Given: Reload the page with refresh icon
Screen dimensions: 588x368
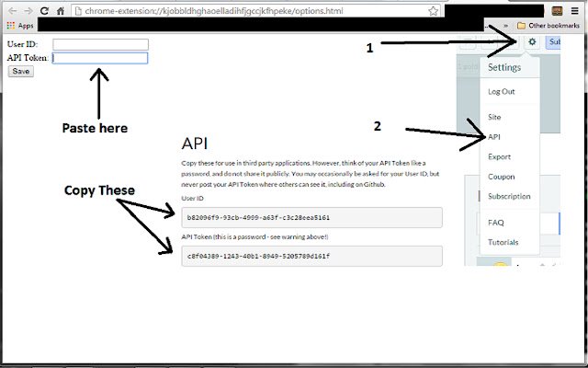Looking at the screenshot, I should point(44,11).
